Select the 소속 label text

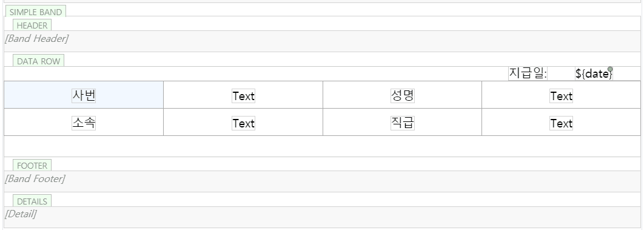tap(84, 123)
